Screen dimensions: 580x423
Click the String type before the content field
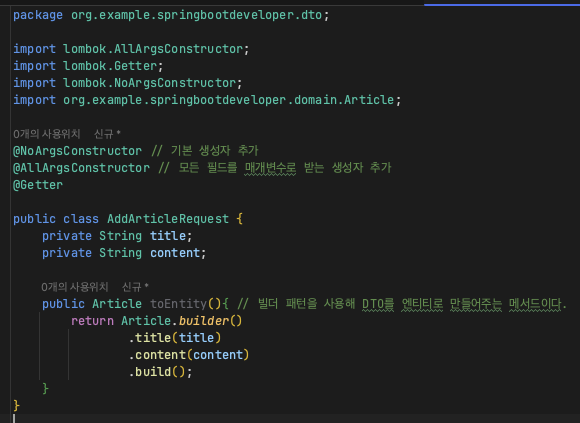point(120,253)
